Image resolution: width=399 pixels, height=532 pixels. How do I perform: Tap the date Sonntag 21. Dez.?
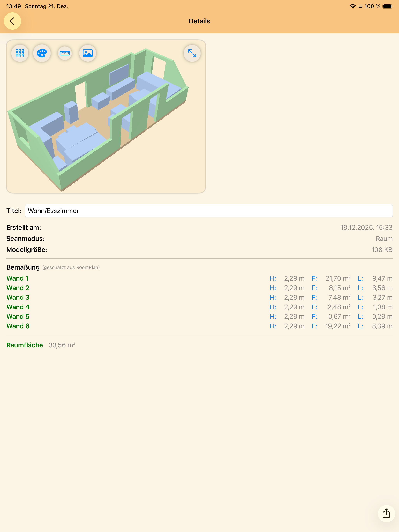pyautogui.click(x=47, y=6)
